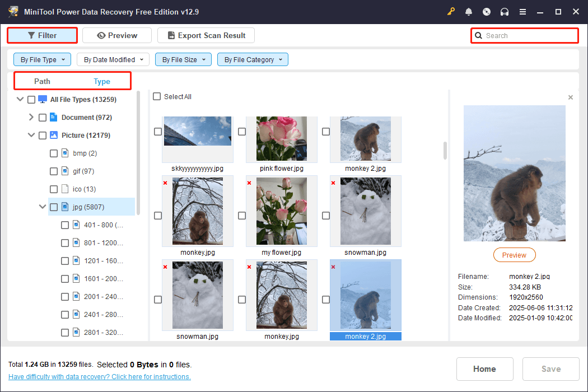Collapse All File Types tree node

(20, 100)
